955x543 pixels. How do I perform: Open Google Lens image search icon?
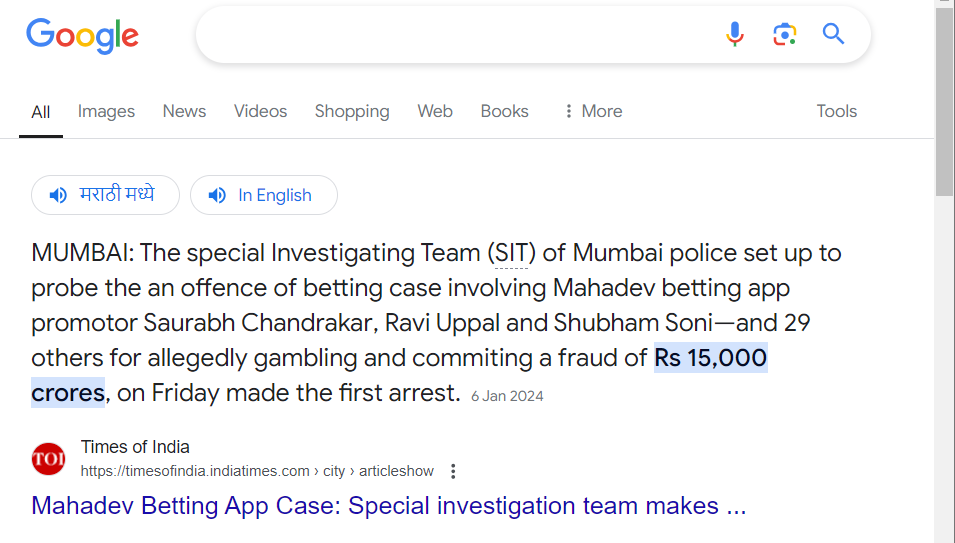(784, 34)
